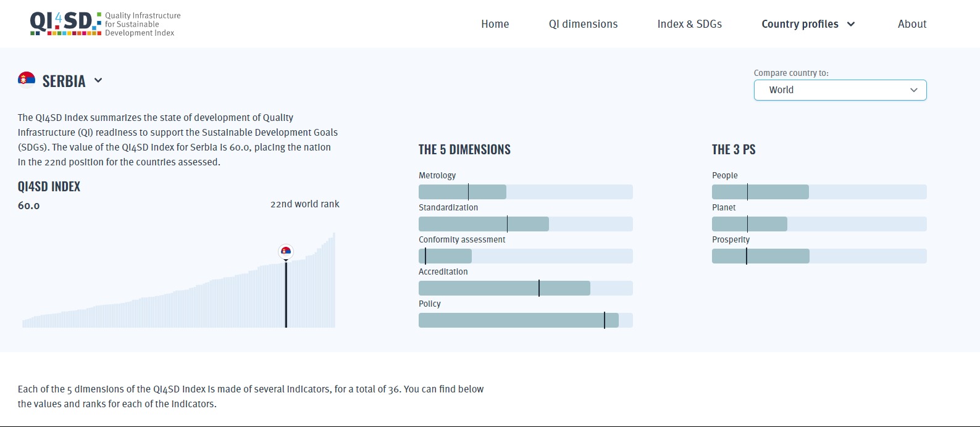Image resolution: width=980 pixels, height=427 pixels.
Task: Click the Metrology dimension bar
Action: (526, 192)
